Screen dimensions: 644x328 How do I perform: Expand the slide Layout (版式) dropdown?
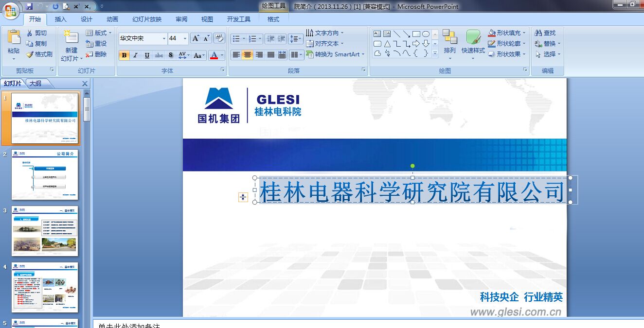click(99, 33)
